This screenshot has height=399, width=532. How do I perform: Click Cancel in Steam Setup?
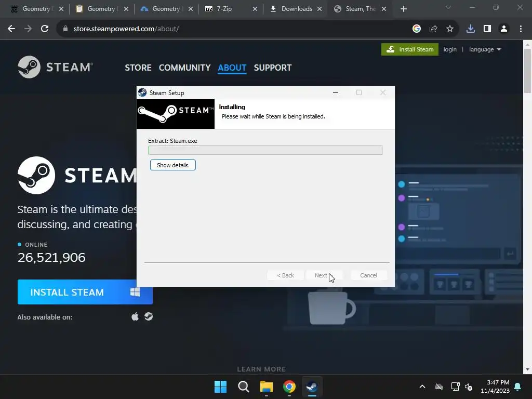point(368,275)
